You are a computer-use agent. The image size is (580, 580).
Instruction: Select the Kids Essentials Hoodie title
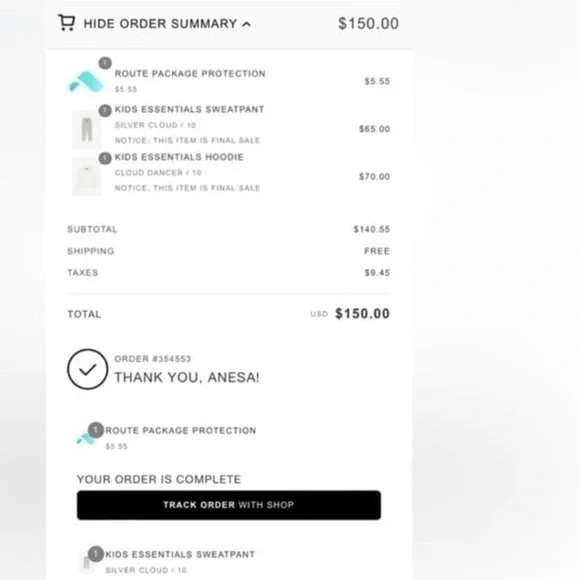tap(179, 157)
